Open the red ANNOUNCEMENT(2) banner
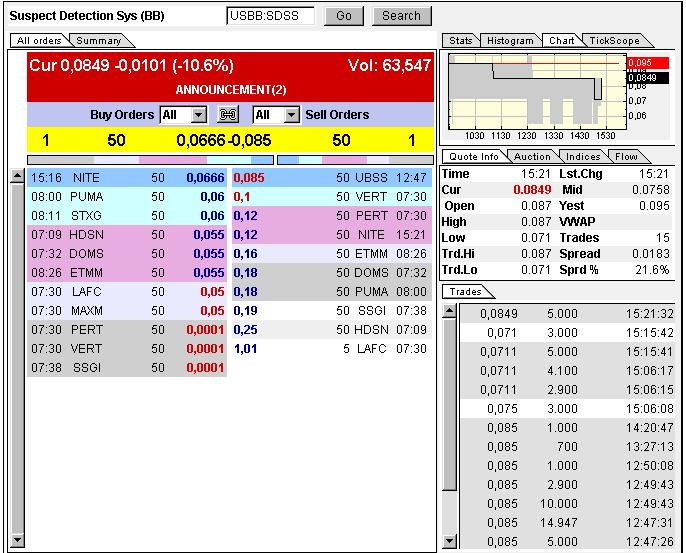The width and height of the screenshot is (686, 553). tap(231, 90)
